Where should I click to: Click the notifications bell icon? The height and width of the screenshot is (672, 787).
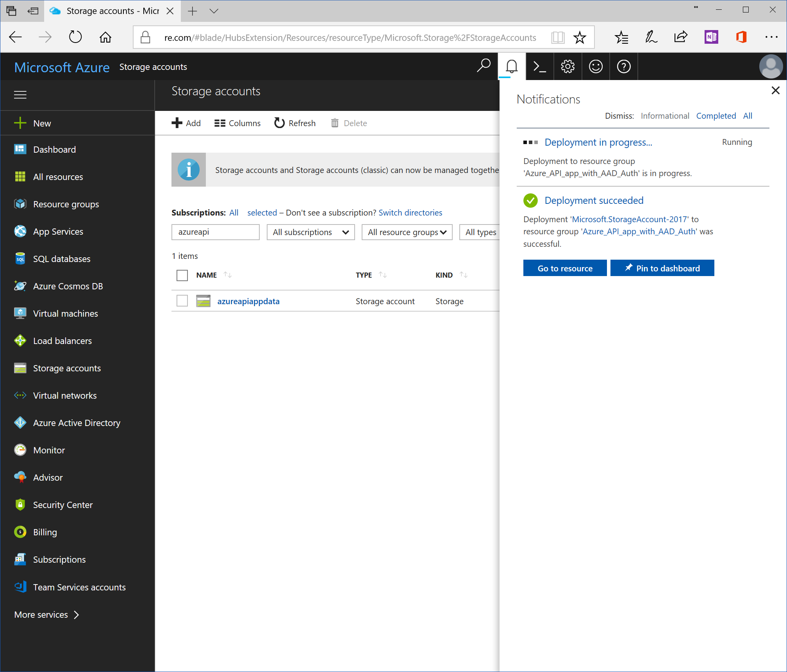(x=511, y=67)
